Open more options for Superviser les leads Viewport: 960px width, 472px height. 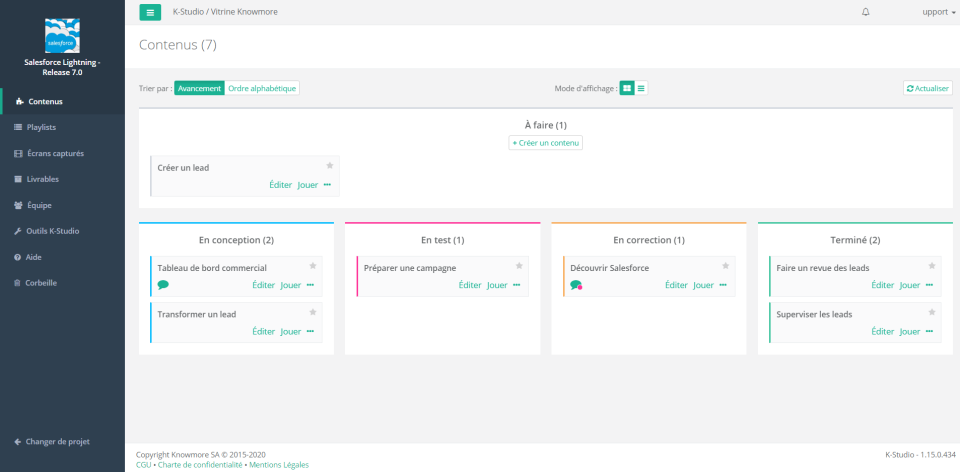929,331
